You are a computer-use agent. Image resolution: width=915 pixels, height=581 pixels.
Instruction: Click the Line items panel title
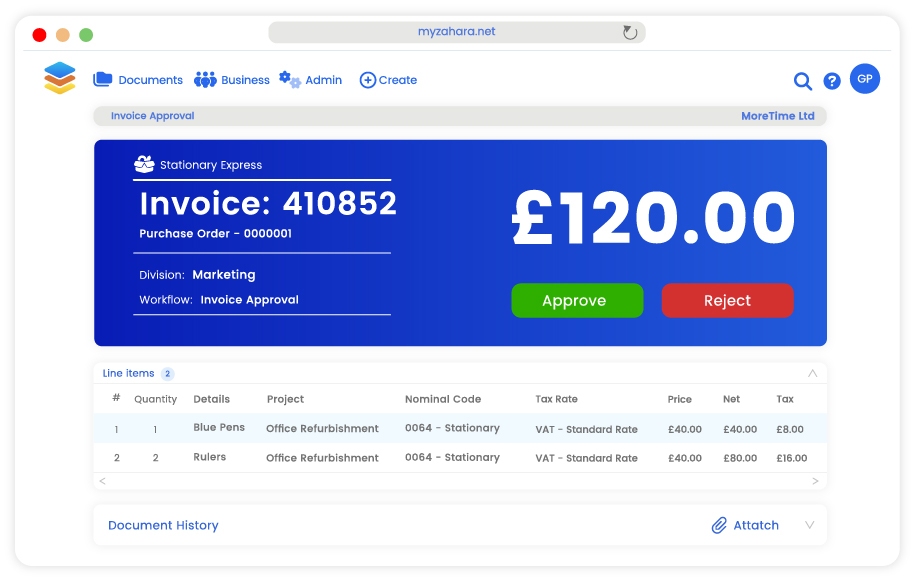(x=128, y=373)
